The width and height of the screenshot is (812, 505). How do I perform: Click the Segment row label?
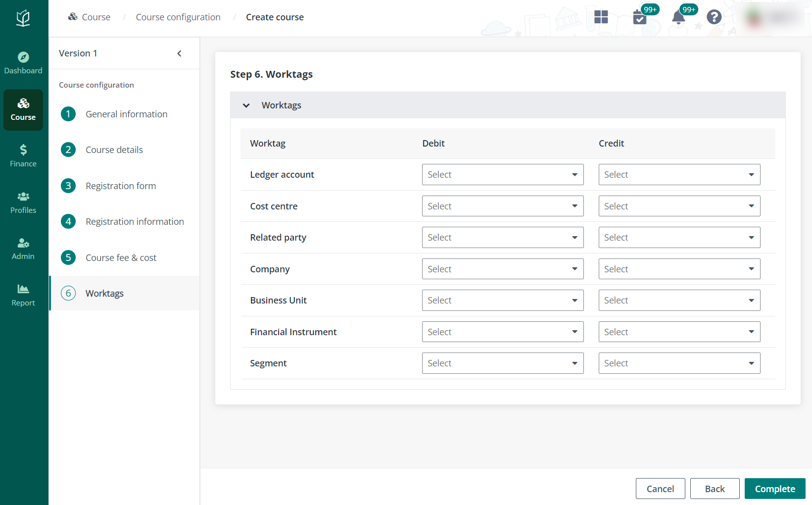(x=268, y=363)
